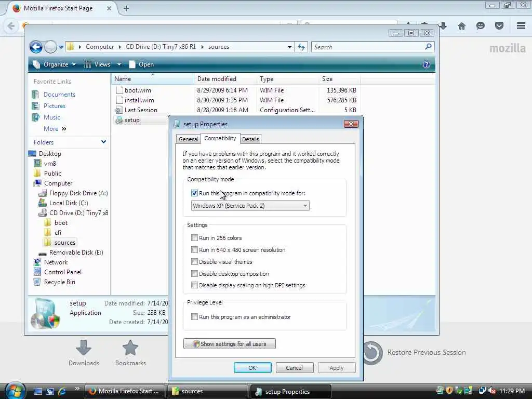
Task: Click the volume muted tray icon
Action: coord(491,391)
